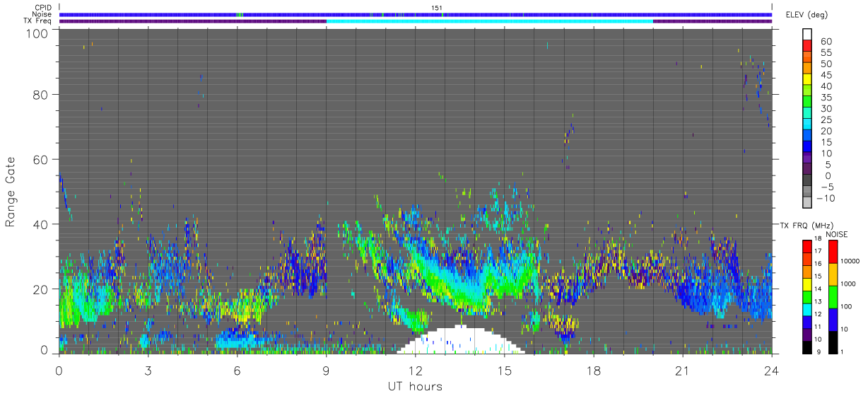Image resolution: width=868 pixels, height=401 pixels.
Task: Click the 100 tick label on Range Gate axis
Action: coord(37,33)
